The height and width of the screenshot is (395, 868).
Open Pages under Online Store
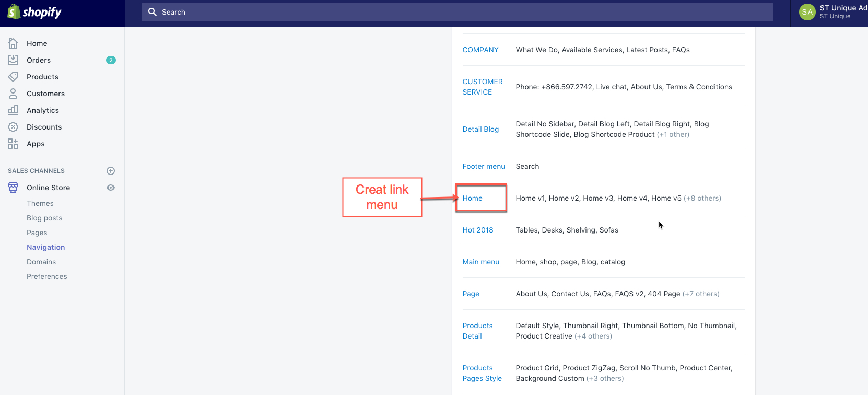(x=37, y=233)
